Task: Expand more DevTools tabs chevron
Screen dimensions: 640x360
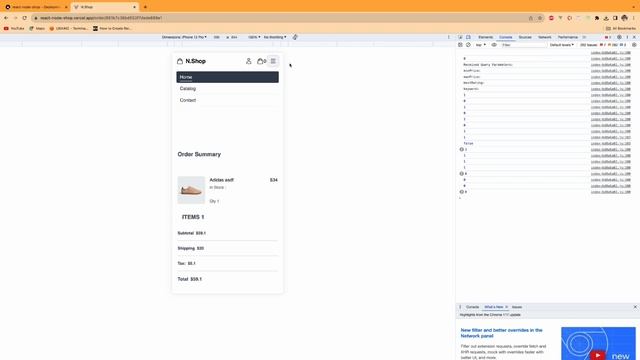Action: tap(584, 37)
